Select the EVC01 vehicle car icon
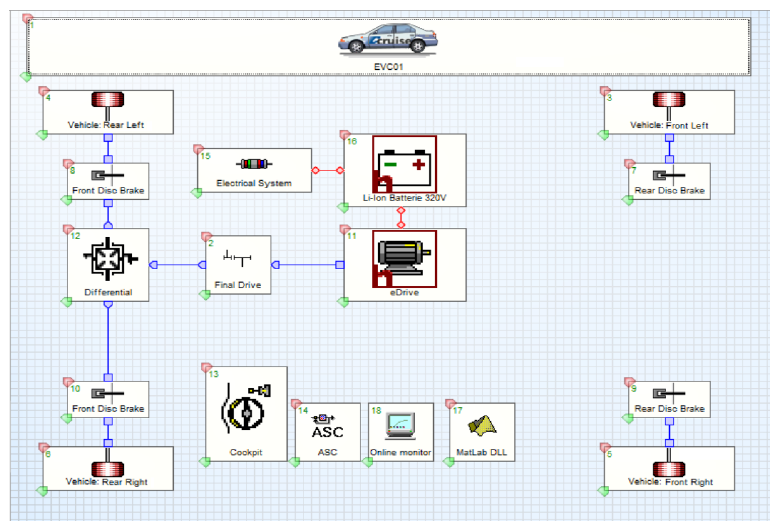Image resolution: width=779 pixels, height=532 pixels. (x=388, y=39)
